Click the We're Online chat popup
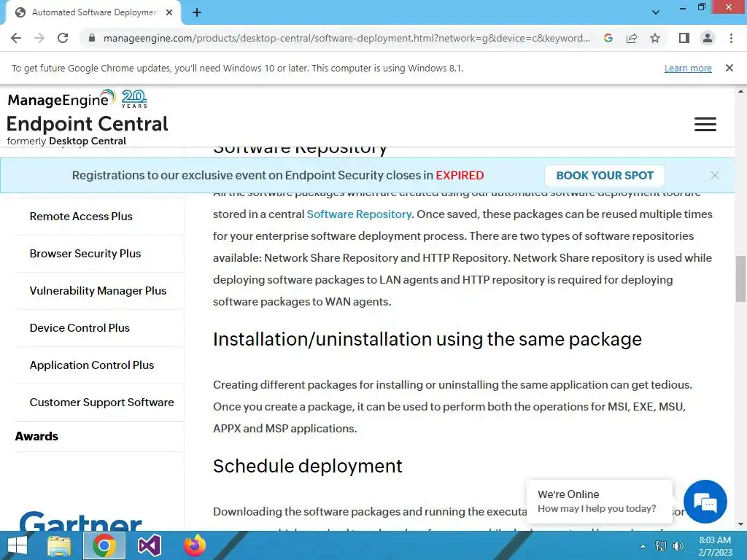The image size is (747, 560). click(x=600, y=502)
